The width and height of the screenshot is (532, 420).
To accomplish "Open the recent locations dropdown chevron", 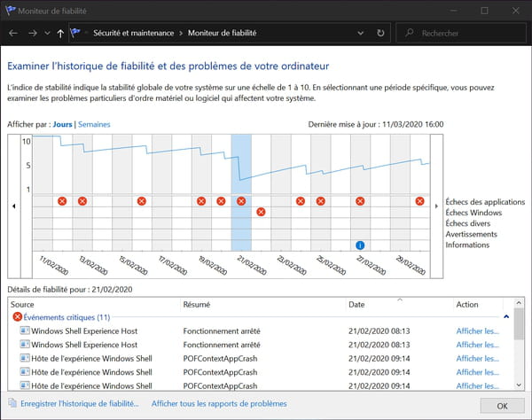I will coord(47,33).
